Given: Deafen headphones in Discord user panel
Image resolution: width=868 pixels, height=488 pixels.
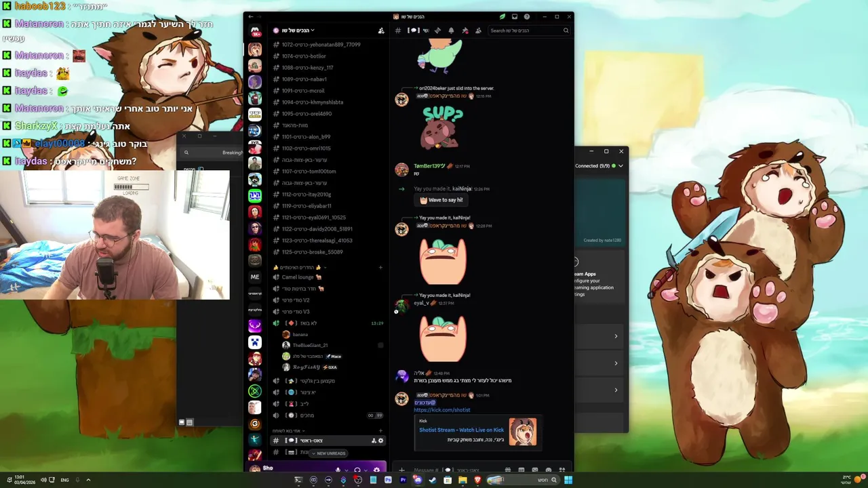Looking at the screenshot, I should [357, 470].
